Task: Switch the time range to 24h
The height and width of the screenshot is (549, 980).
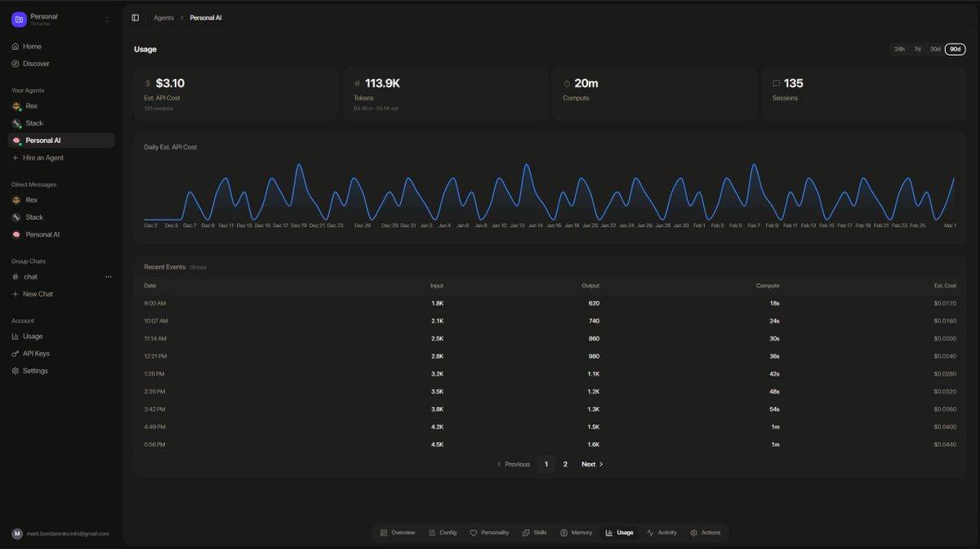Action: click(x=899, y=49)
